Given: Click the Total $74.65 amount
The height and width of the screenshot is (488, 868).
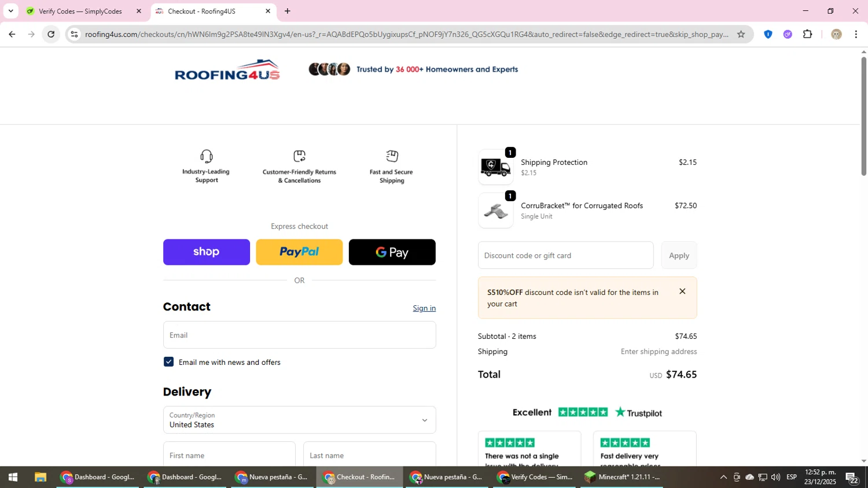Looking at the screenshot, I should 681,374.
